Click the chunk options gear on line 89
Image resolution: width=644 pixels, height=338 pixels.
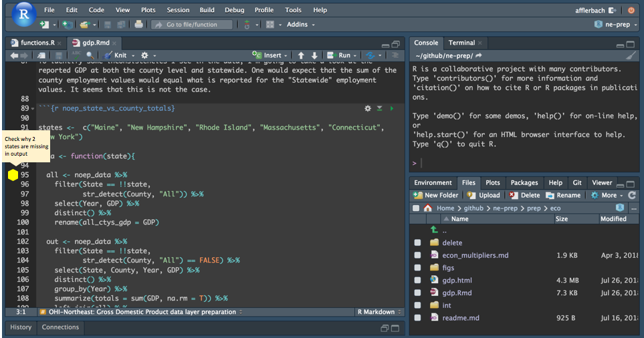pos(368,108)
